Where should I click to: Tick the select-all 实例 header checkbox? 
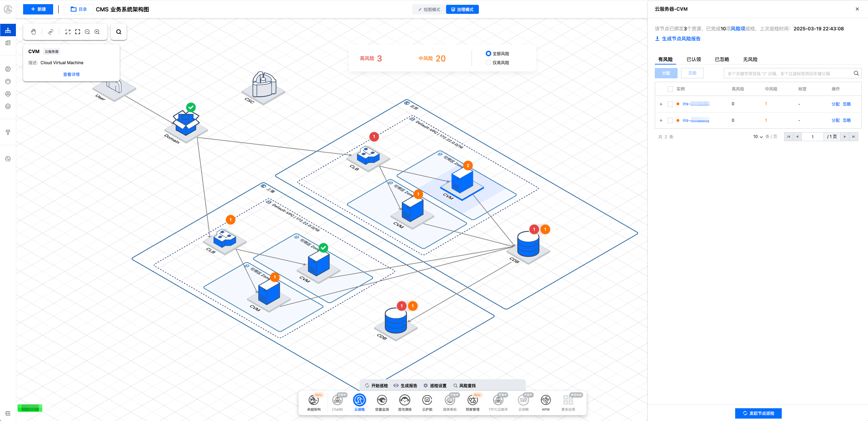pyautogui.click(x=670, y=89)
